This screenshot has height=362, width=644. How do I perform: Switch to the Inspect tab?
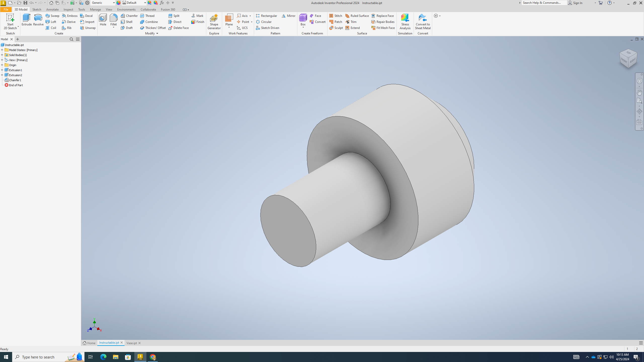68,9
